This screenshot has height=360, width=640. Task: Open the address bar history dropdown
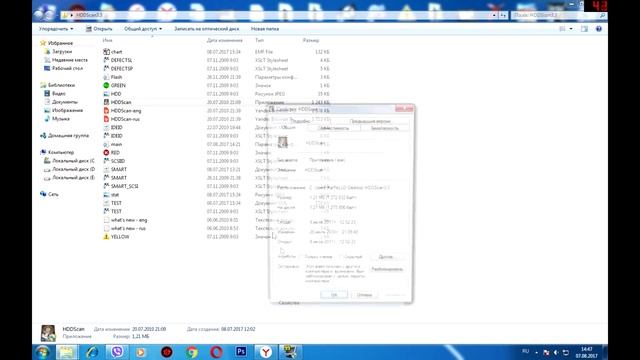click(x=494, y=15)
